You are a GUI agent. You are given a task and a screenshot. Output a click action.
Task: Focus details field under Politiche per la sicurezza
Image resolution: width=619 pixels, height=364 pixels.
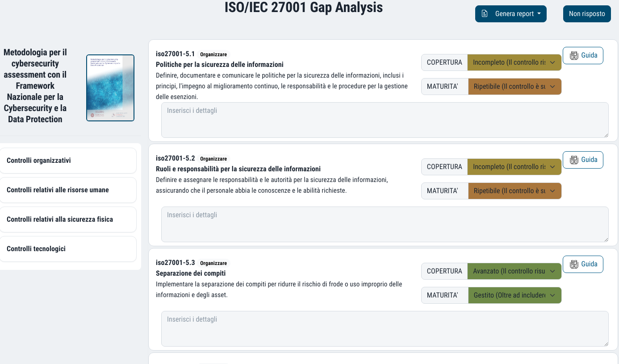[385, 120]
